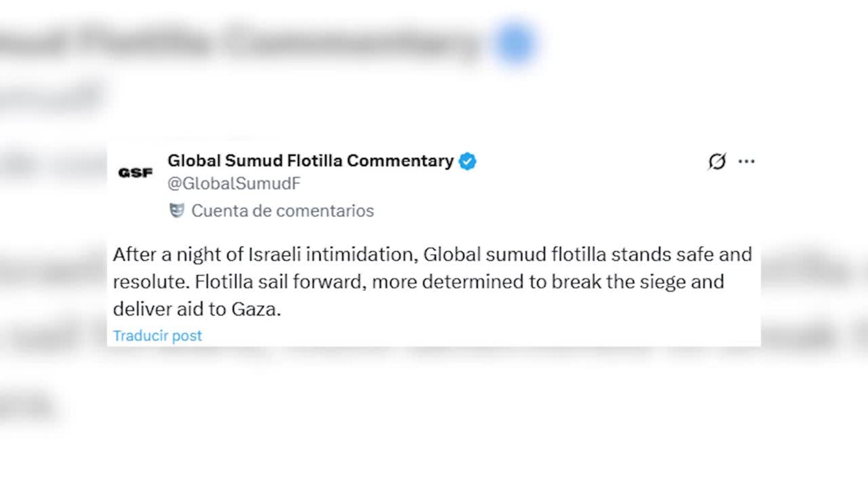This screenshot has height=488, width=868.
Task: Open the three-dot more options menu
Action: click(746, 161)
